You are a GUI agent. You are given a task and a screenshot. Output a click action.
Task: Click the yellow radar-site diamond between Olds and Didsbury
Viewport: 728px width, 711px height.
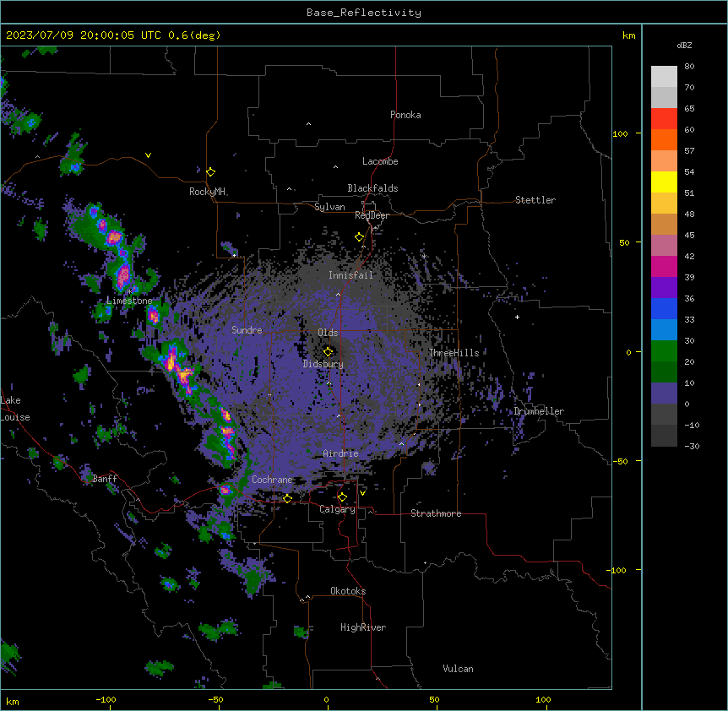(x=328, y=351)
